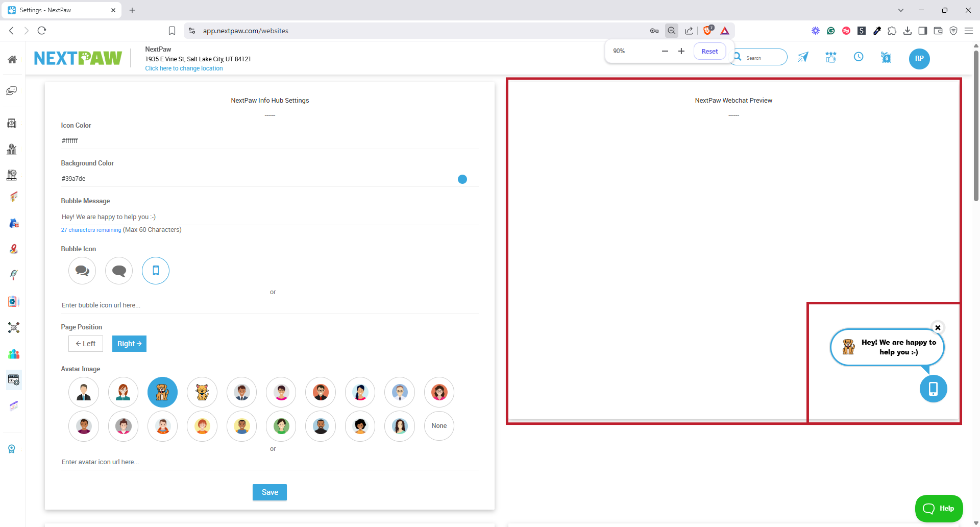Open the map pin location sidebar icon
The height and width of the screenshot is (527, 980).
click(14, 249)
